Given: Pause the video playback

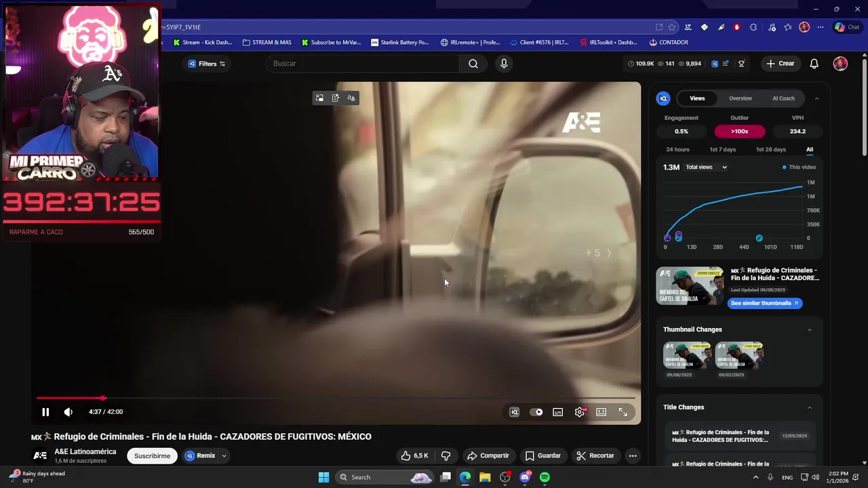Looking at the screenshot, I should pos(45,412).
